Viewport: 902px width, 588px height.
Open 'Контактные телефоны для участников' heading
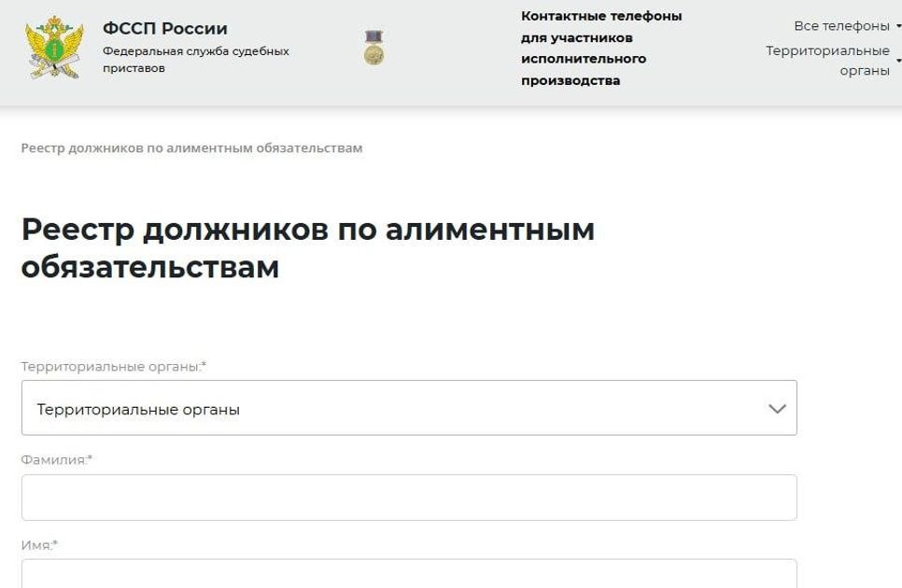601,49
